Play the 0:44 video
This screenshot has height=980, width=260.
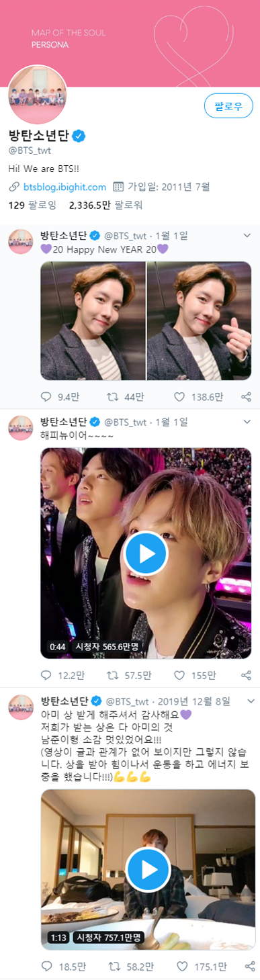[146, 553]
